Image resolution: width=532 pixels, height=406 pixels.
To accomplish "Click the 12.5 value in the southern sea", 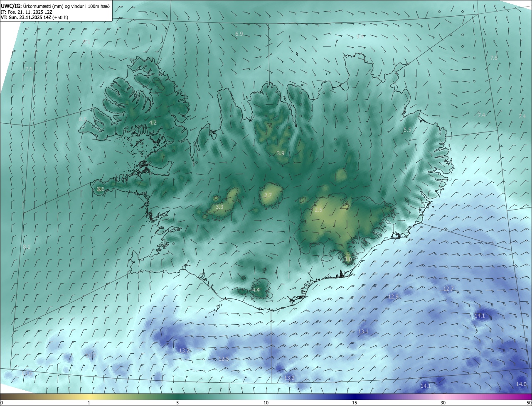I will (x=224, y=359).
